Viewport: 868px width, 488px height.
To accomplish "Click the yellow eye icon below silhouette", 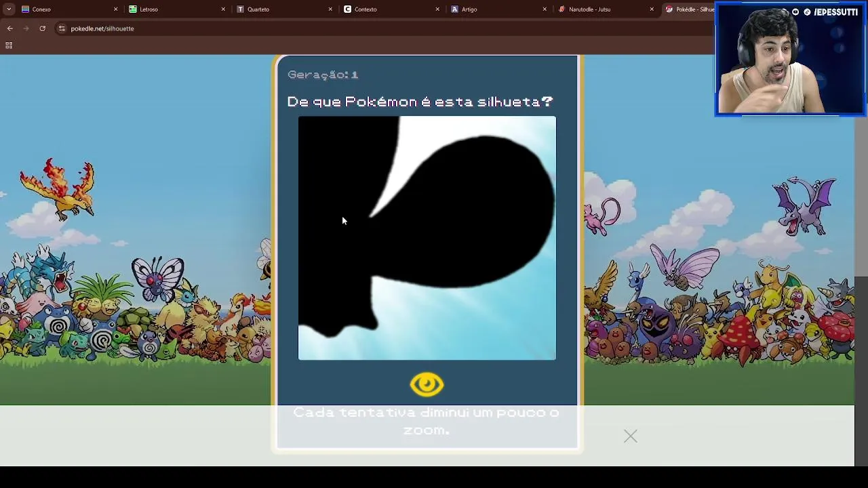I will (427, 384).
